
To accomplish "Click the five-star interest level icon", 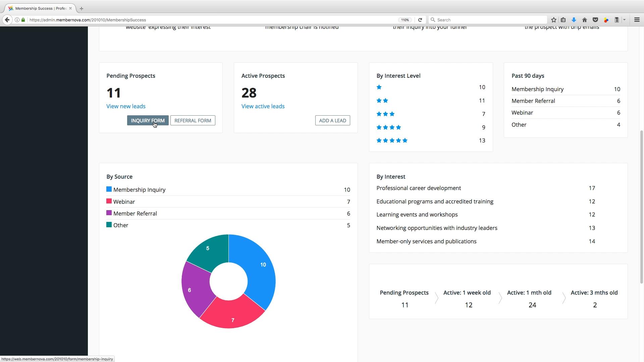I will (391, 140).
